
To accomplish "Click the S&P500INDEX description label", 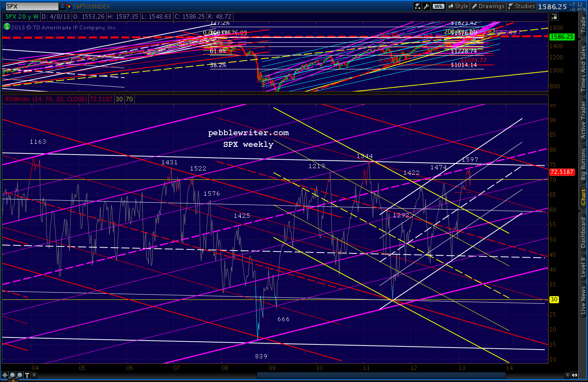I will [91, 7].
